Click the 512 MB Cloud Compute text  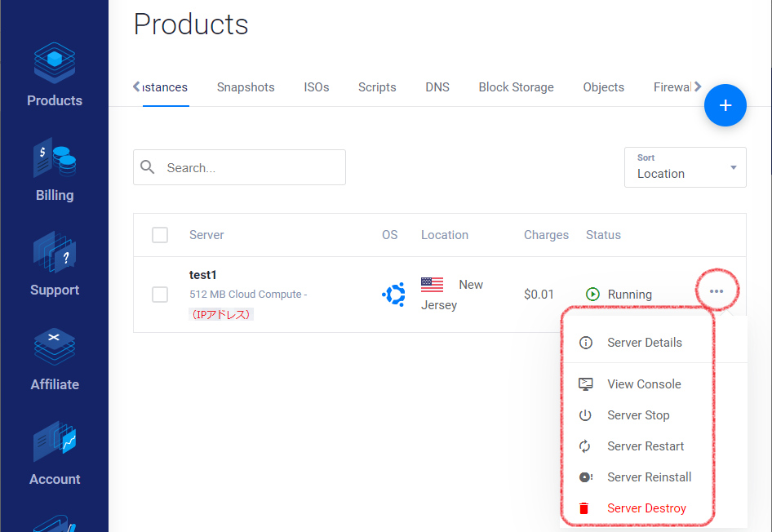(x=248, y=295)
